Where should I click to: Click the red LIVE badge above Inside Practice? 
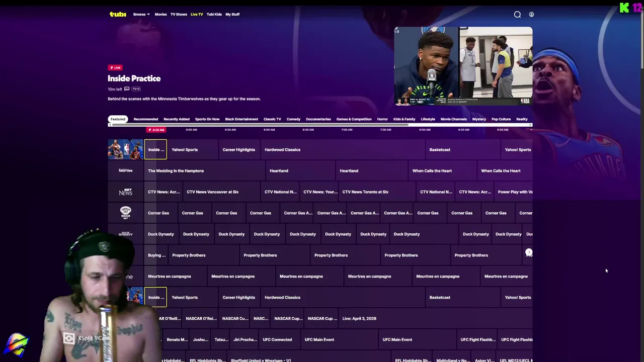click(x=115, y=67)
